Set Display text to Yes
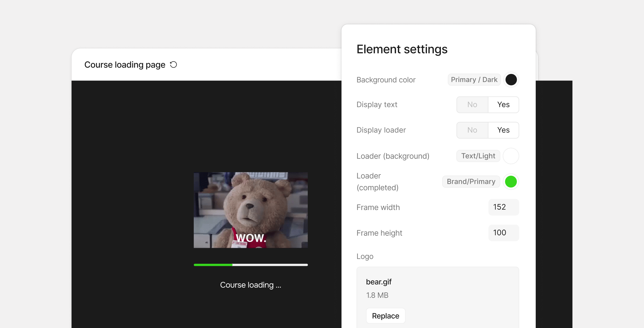The image size is (644, 328). coord(503,105)
